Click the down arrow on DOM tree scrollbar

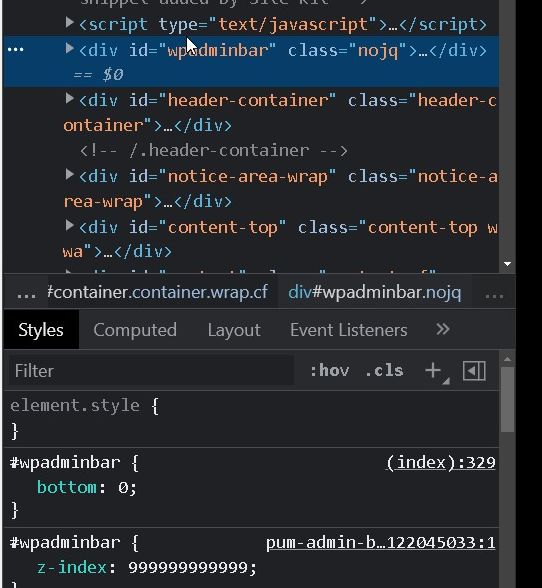(x=507, y=264)
